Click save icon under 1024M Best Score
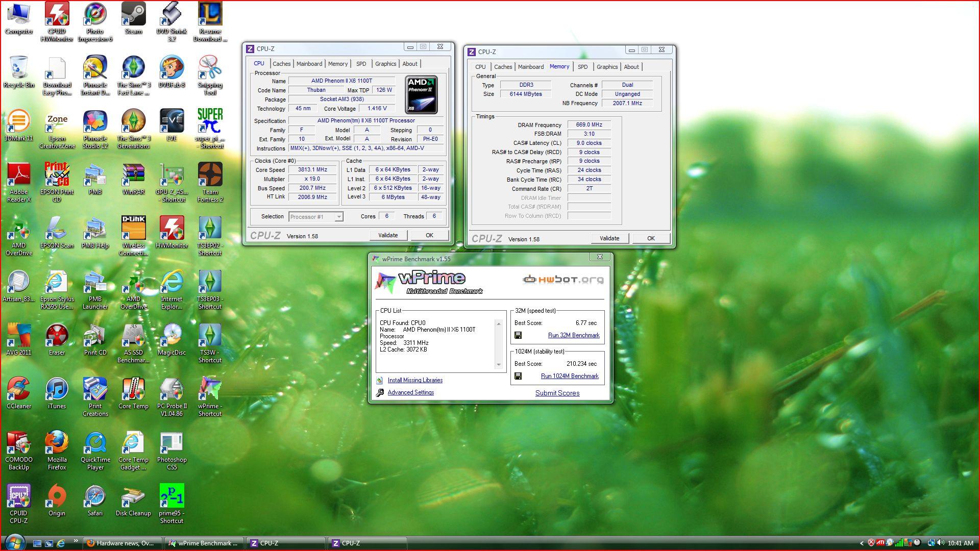This screenshot has height=551, width=980. pos(518,376)
